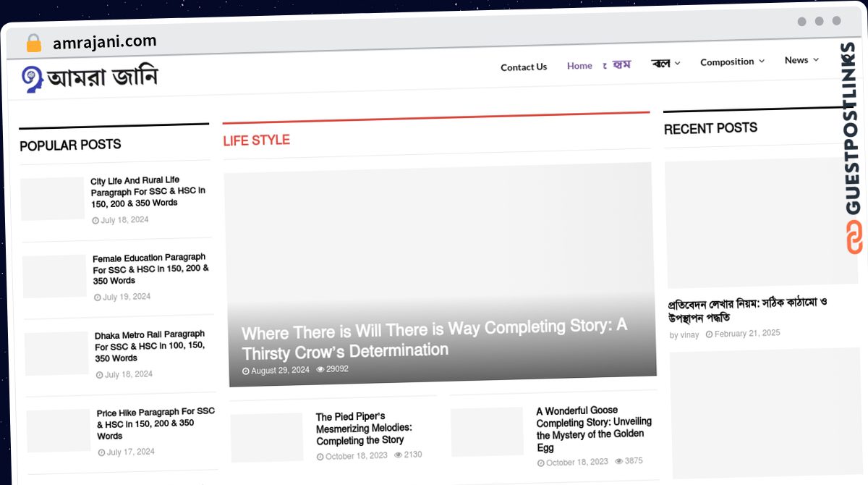Open the Thirsty Crow's Determination featured story
The image size is (868, 485).
point(434,339)
